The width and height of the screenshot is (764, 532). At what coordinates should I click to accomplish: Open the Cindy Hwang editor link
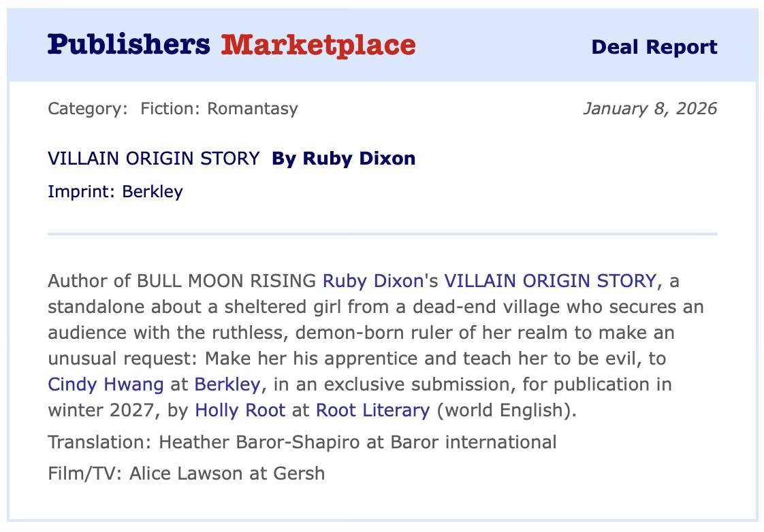click(106, 384)
